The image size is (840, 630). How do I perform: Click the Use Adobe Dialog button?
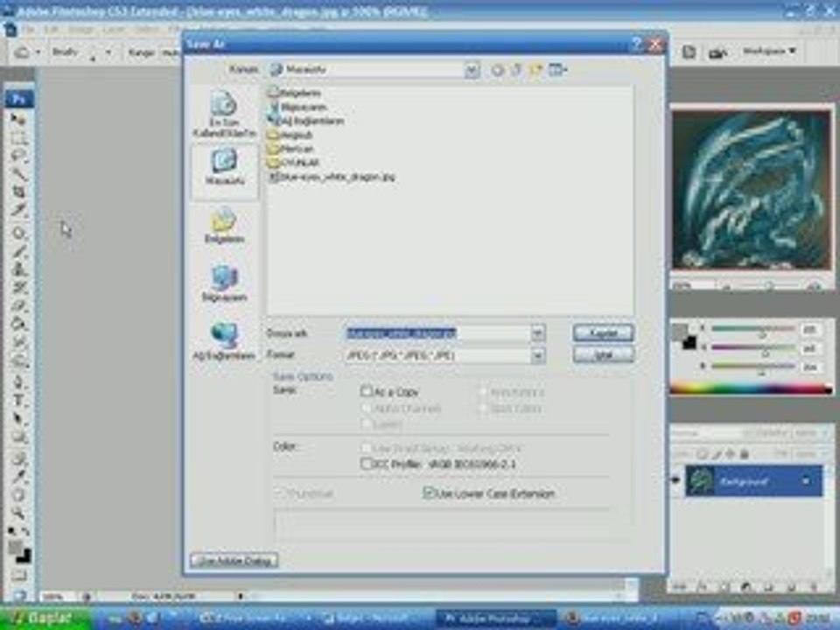tap(234, 560)
